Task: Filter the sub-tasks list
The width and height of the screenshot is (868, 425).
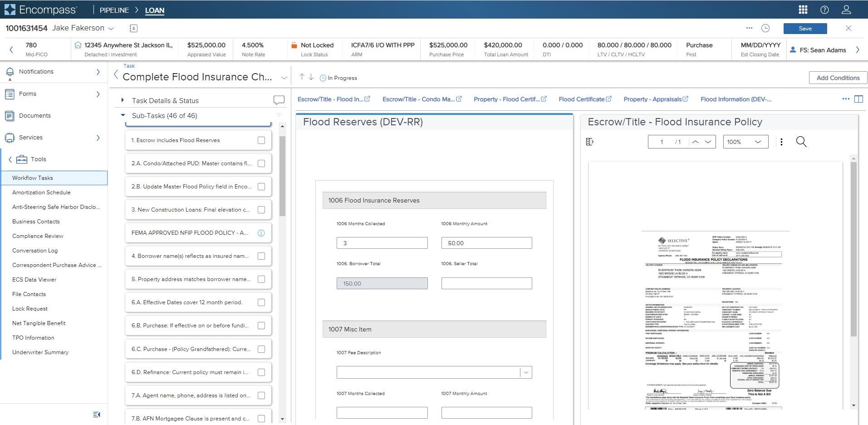Action: point(279,115)
